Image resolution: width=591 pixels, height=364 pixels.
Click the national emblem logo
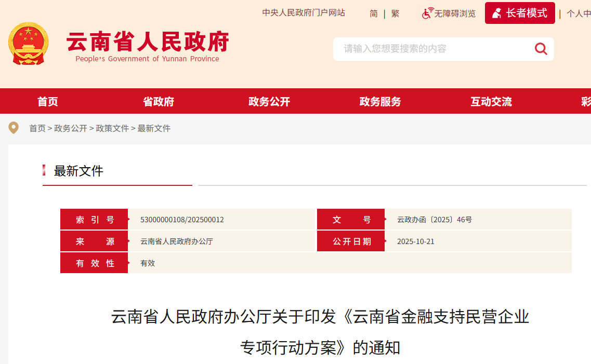[x=29, y=44]
